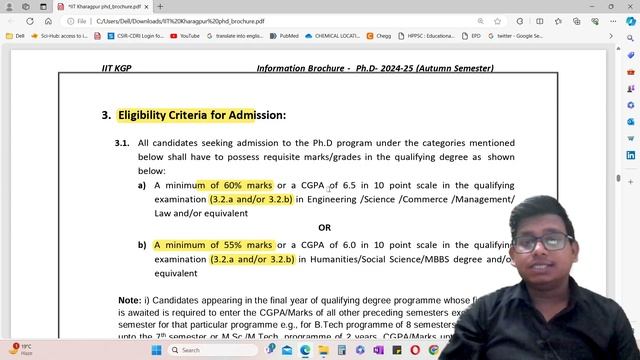
Task: Open the Chegg bookmark
Action: (x=379, y=36)
